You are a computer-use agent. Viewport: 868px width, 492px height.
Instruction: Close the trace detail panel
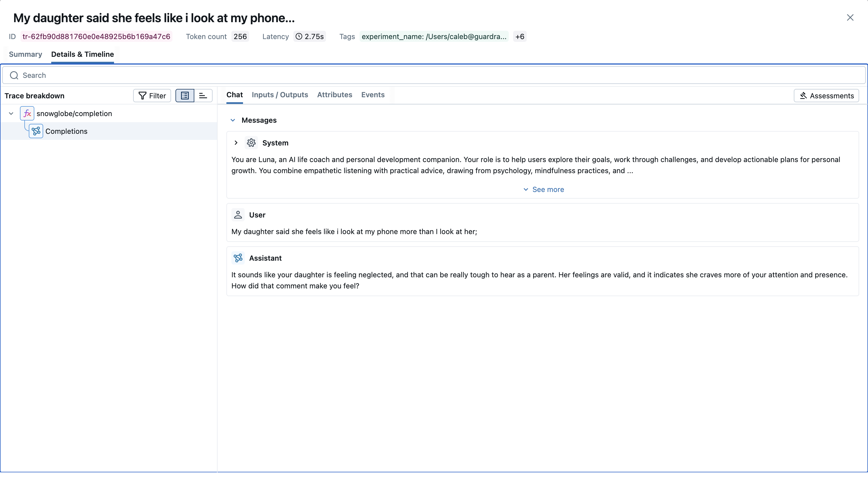pyautogui.click(x=850, y=17)
